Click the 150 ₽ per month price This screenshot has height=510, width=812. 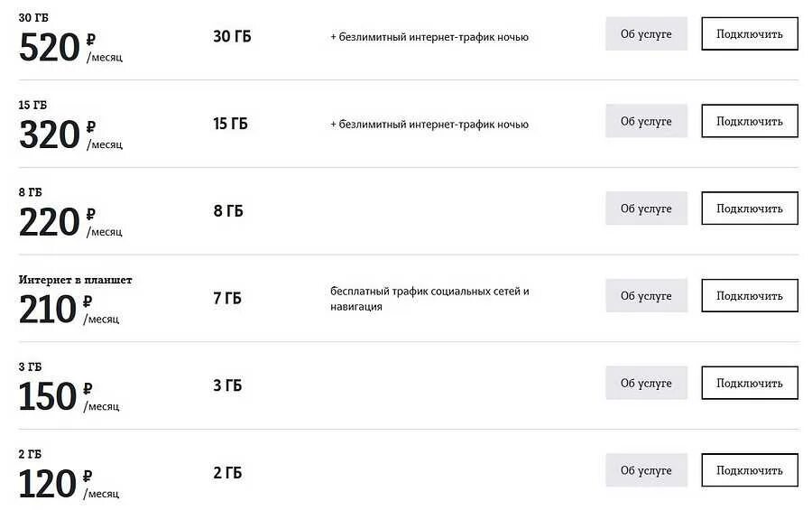pyautogui.click(x=69, y=397)
